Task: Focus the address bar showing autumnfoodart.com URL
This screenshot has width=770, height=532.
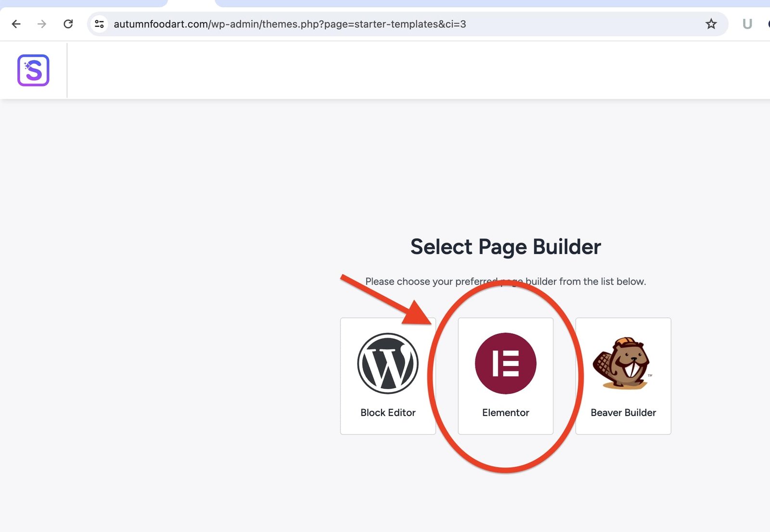Action: coord(407,24)
